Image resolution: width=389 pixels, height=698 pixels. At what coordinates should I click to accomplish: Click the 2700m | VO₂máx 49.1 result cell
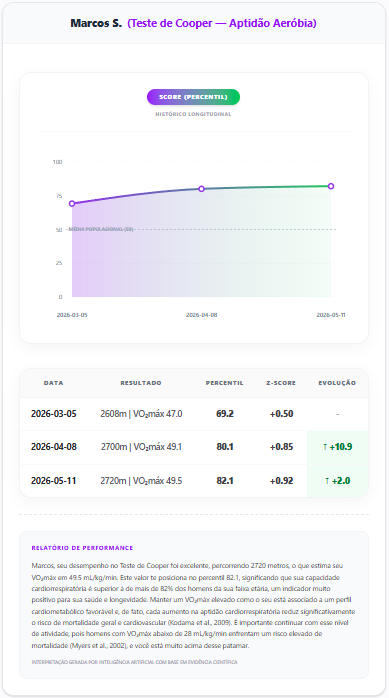pyautogui.click(x=141, y=447)
